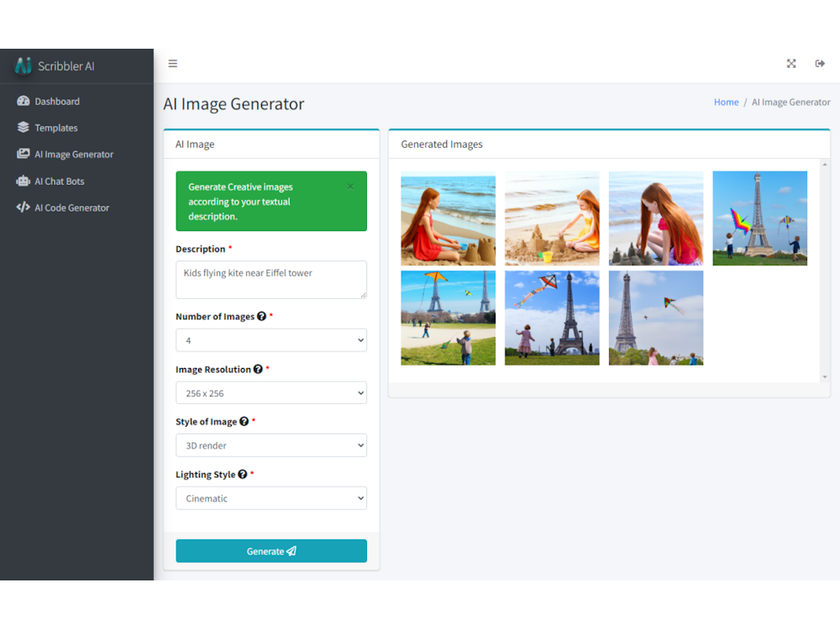Click the question mark next to Image Resolution

pos(256,369)
